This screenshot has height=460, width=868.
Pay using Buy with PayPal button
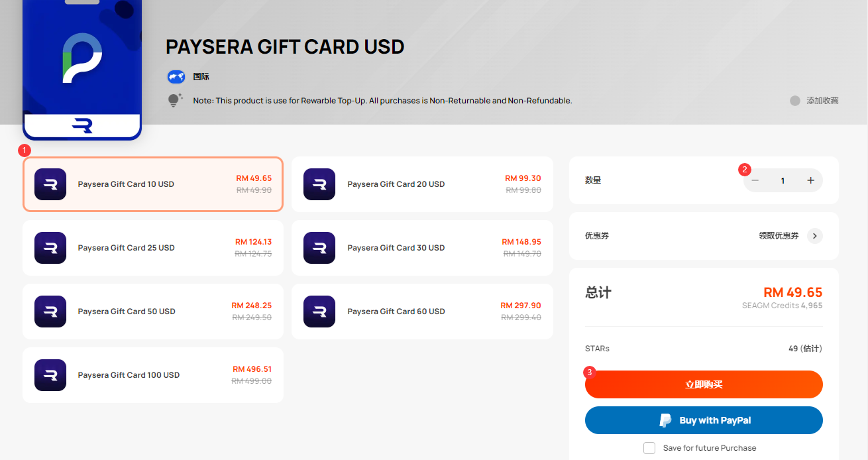pyautogui.click(x=704, y=420)
